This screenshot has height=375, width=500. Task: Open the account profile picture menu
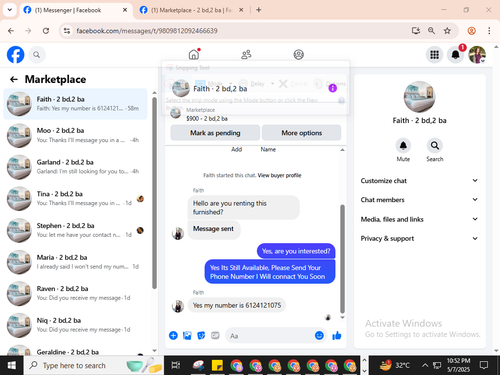point(477,55)
